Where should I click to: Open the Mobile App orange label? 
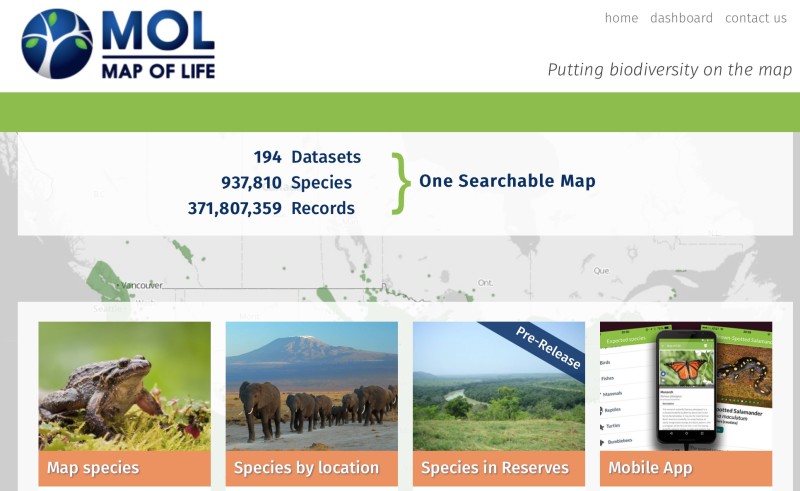point(686,468)
